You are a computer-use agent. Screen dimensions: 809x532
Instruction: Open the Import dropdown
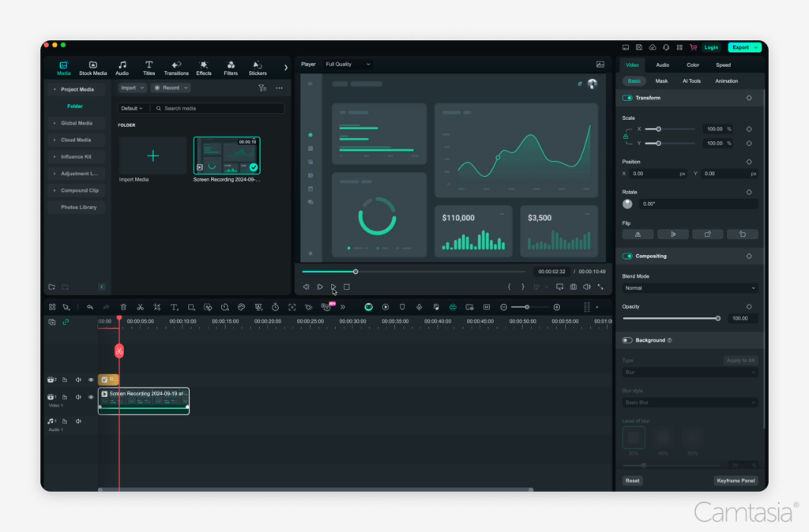tap(132, 88)
